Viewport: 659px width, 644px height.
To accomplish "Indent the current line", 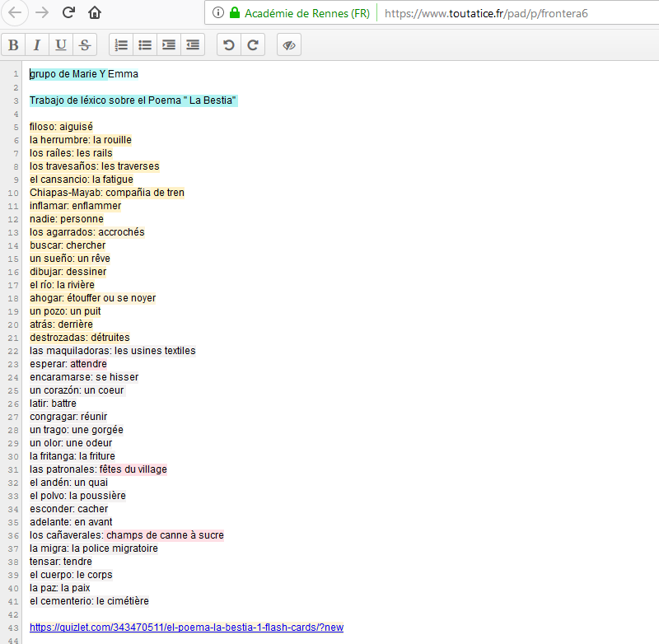I will point(169,45).
